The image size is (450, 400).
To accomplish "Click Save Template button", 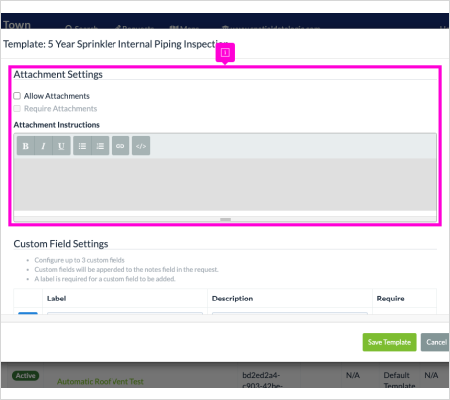I will 389,342.
